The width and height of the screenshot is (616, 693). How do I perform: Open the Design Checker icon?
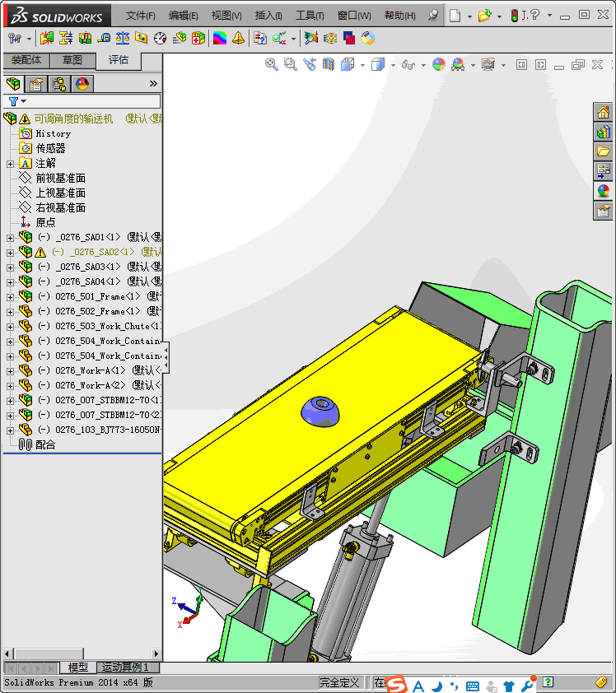(279, 39)
